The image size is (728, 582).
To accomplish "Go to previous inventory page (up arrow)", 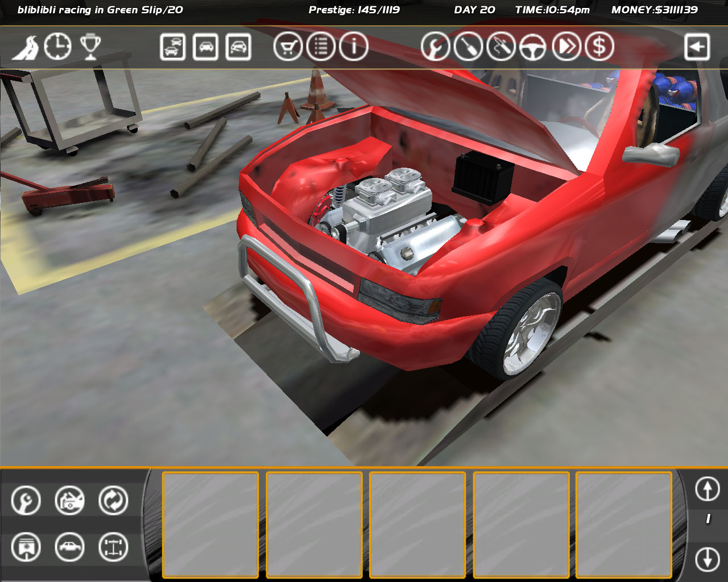I will (708, 489).
